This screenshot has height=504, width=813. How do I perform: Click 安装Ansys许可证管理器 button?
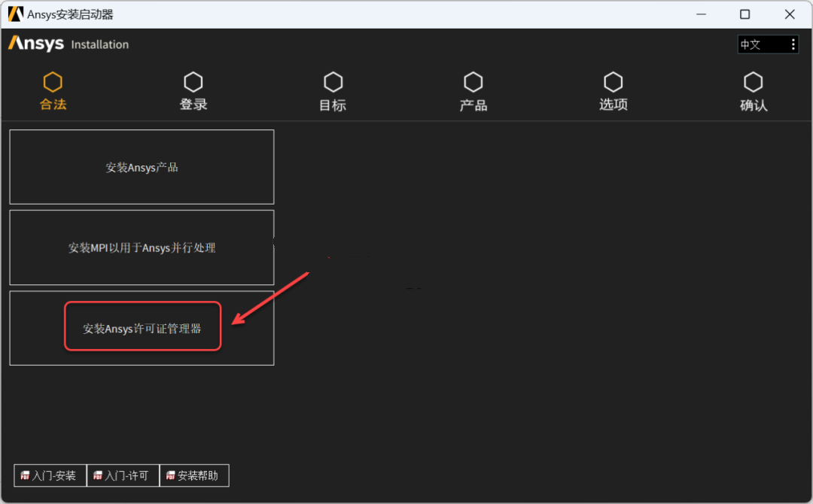click(142, 328)
